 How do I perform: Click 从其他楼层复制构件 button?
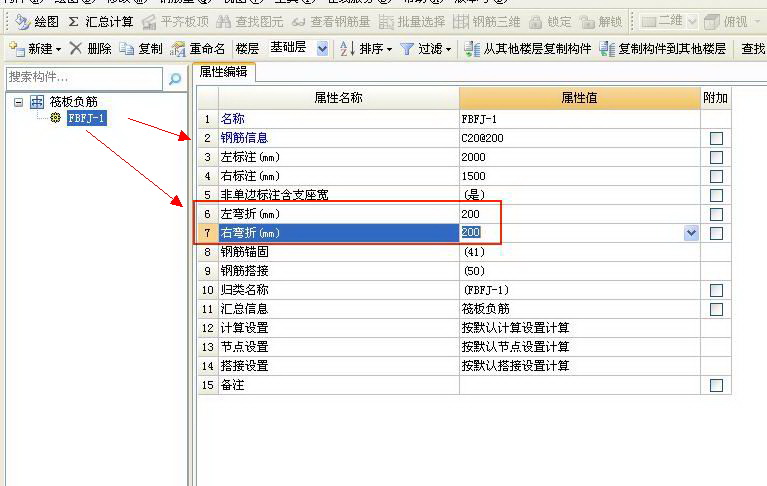point(528,49)
